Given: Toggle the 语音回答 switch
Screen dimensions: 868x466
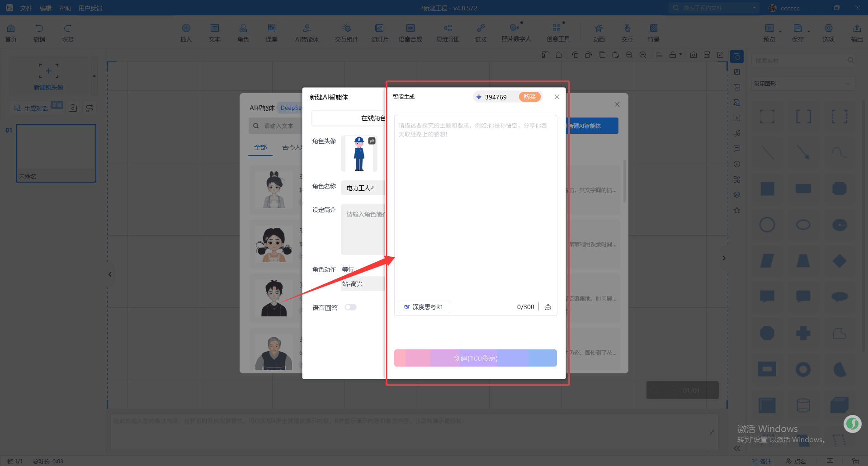Looking at the screenshot, I should pos(350,307).
